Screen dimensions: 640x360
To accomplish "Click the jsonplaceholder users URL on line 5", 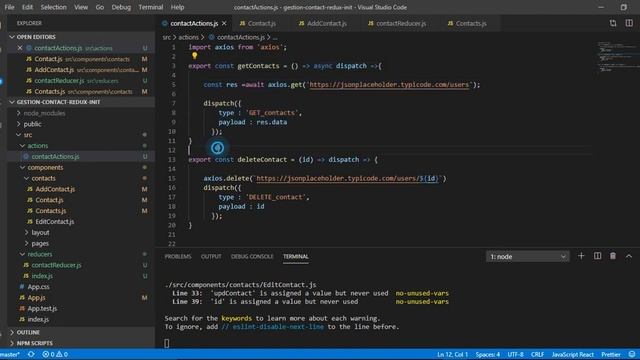I will [x=389, y=85].
